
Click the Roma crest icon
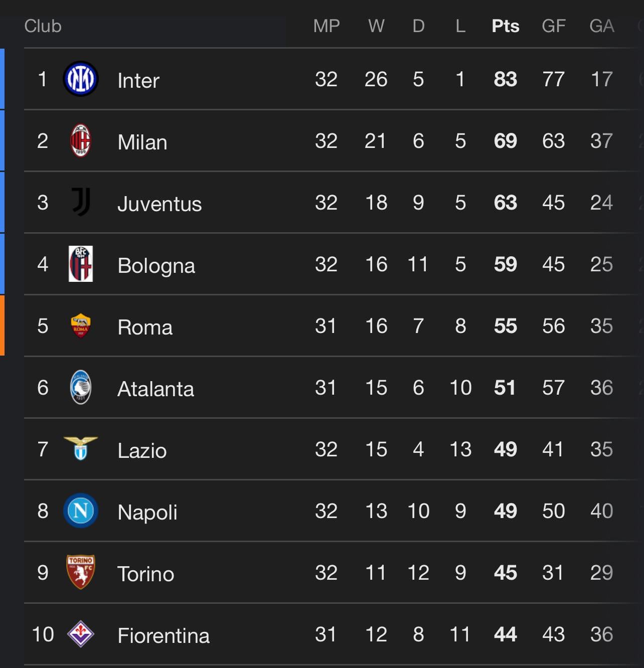(x=80, y=325)
